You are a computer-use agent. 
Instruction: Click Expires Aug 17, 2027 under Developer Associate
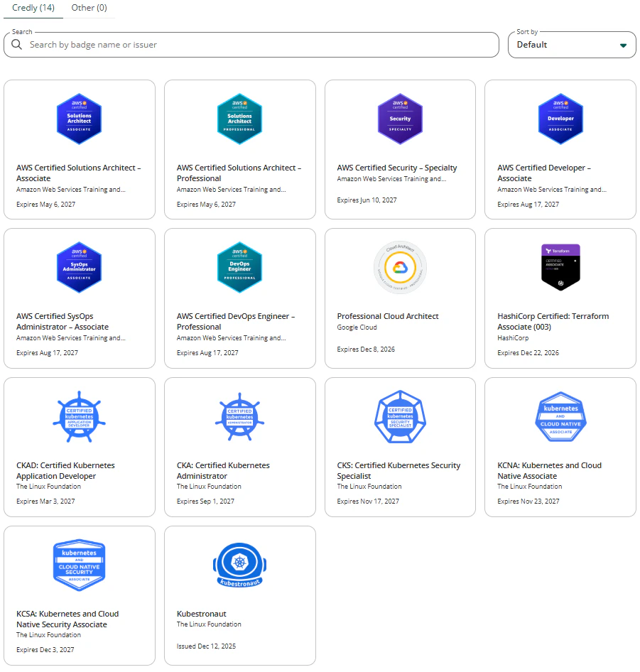point(528,205)
